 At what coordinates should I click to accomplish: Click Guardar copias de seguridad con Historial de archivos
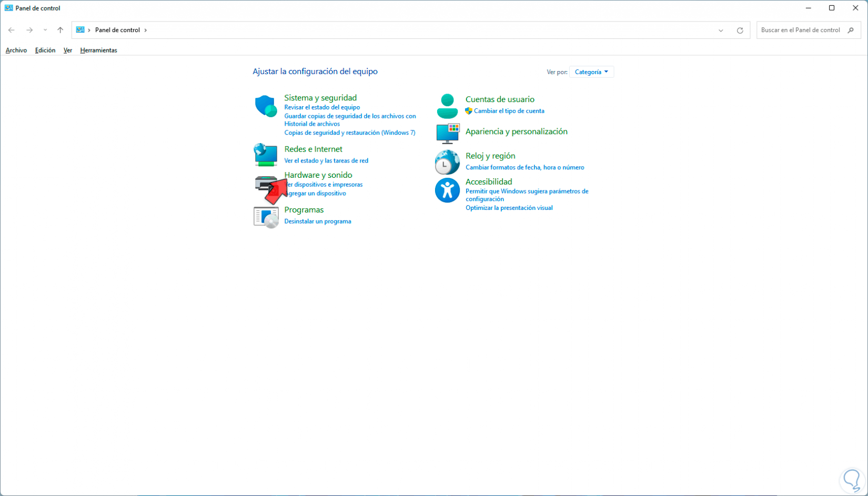click(350, 120)
